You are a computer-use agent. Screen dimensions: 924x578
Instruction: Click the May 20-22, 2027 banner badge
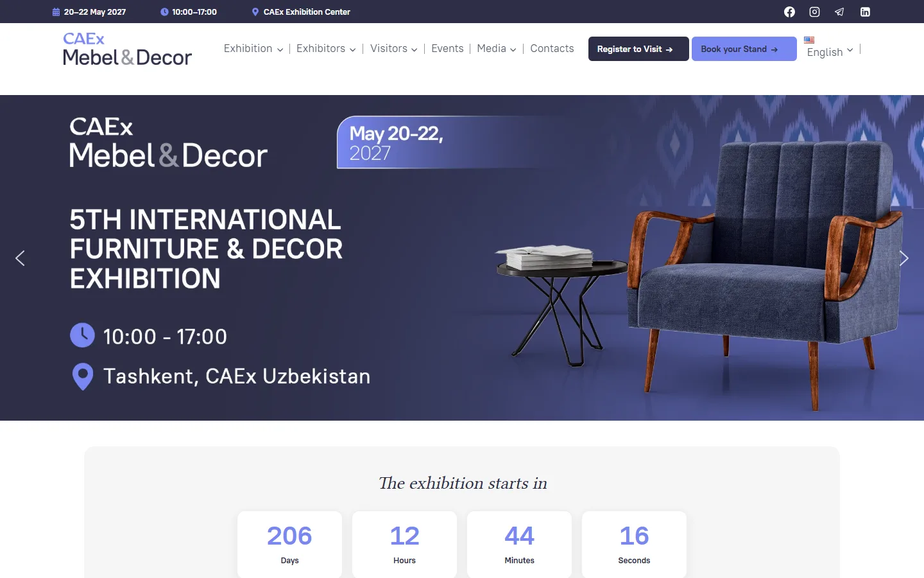449,143
